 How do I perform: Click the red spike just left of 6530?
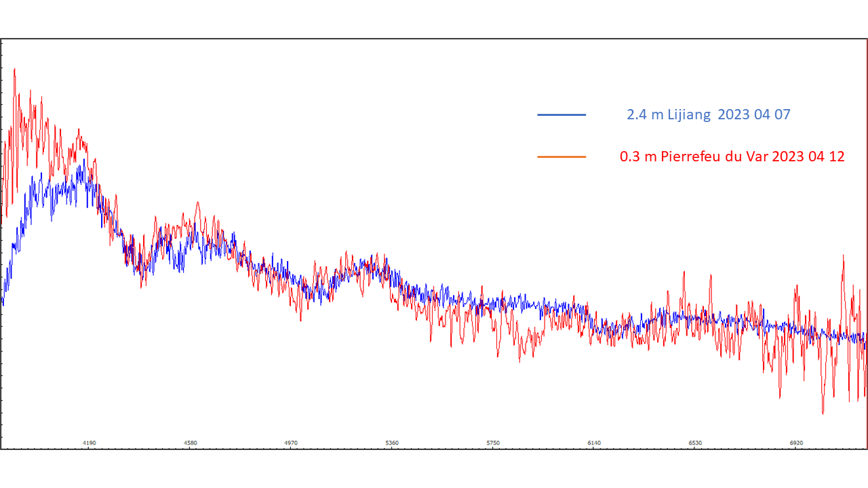pos(684,272)
